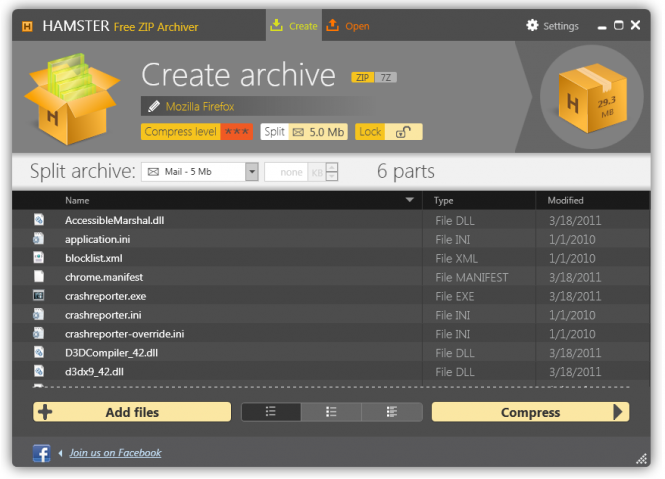Select application.ini file
Screen dimensions: 665x479
click(x=331, y=239)
